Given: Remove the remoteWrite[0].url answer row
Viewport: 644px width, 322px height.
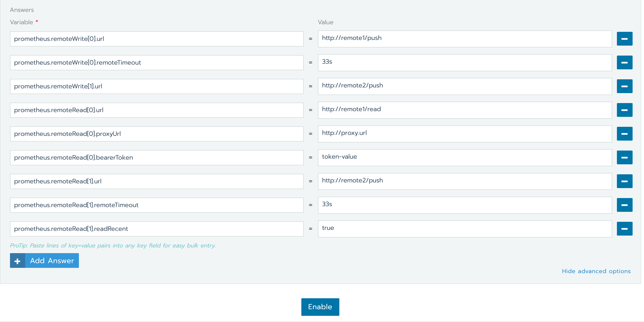Looking at the screenshot, I should tap(624, 39).
